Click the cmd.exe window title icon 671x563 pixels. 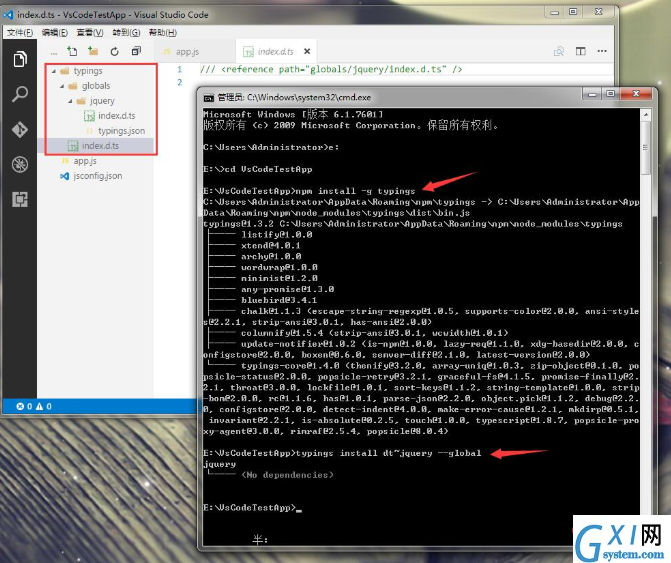tap(209, 98)
